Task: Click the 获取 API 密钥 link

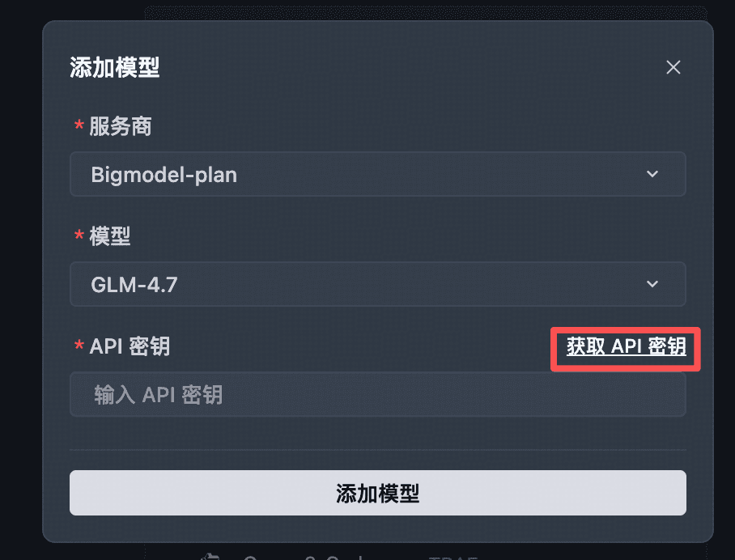Action: tap(624, 347)
